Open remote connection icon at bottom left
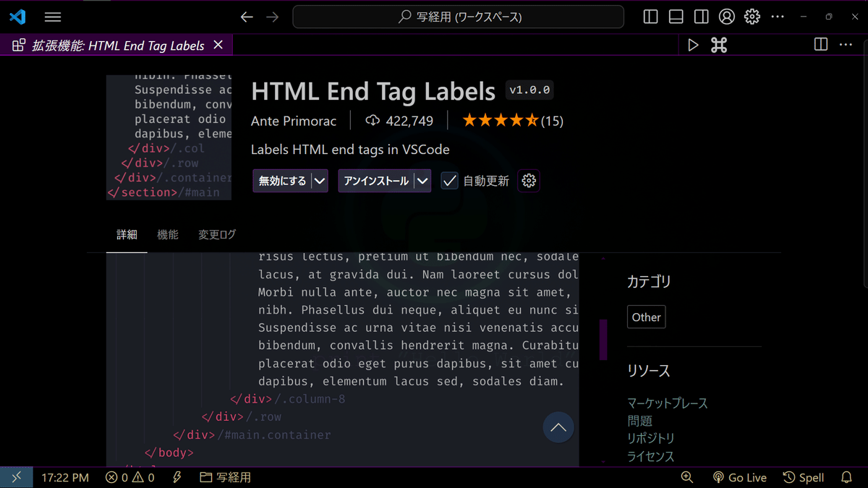Viewport: 868px width, 488px height. [x=16, y=477]
